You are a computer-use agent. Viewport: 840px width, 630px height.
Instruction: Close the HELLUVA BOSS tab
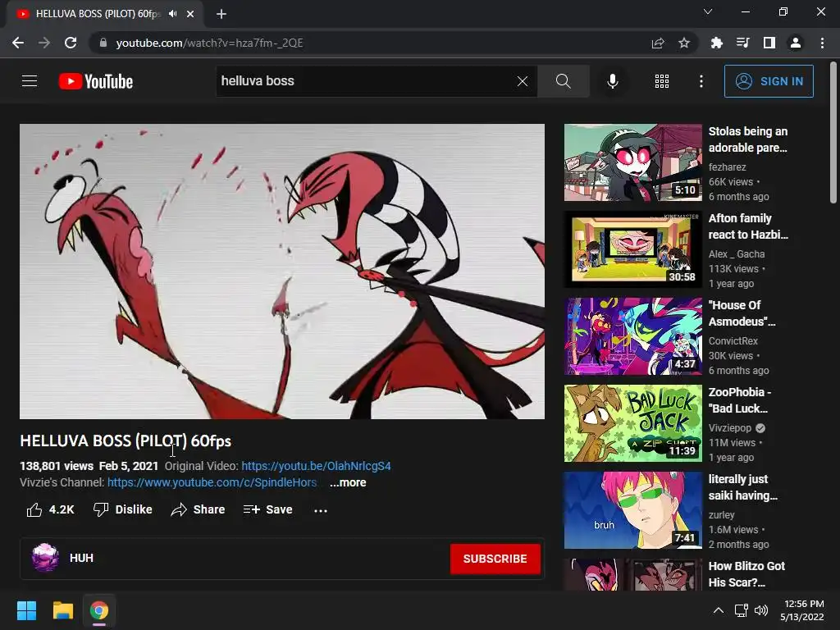tap(190, 14)
